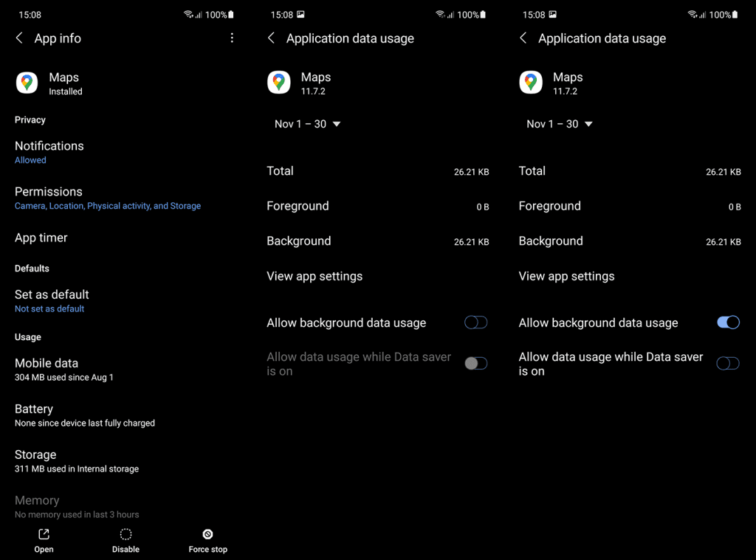Click the Maps icon above the Privacy section

(x=27, y=83)
